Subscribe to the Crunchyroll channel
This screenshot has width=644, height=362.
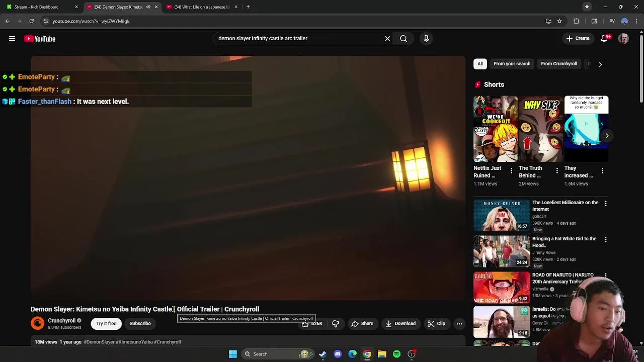(x=140, y=324)
